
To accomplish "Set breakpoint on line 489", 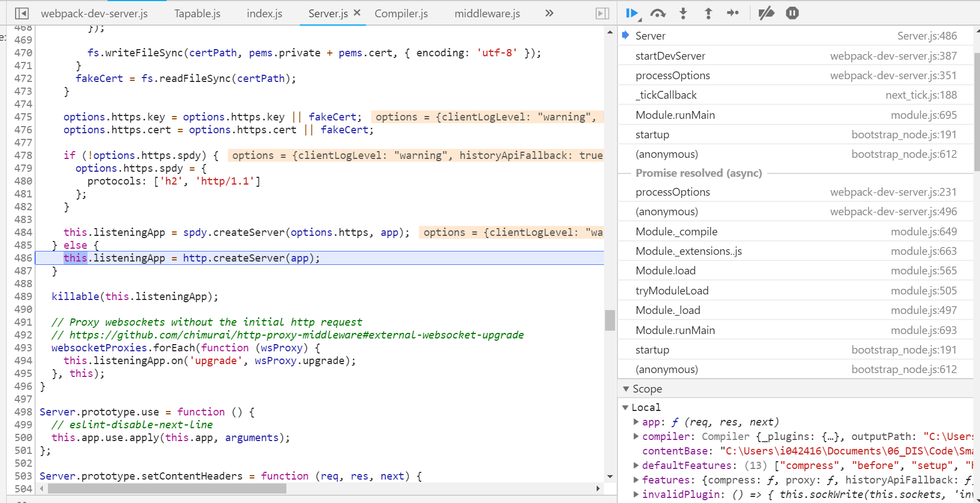I will point(23,297).
